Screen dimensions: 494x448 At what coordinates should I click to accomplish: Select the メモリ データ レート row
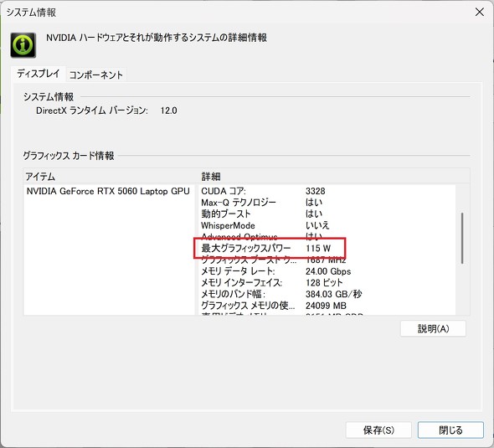click(327, 271)
